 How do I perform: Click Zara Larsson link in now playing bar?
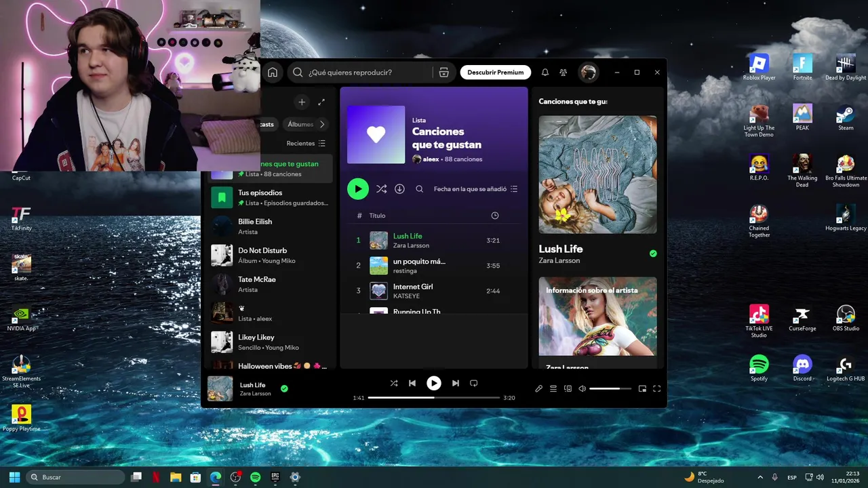tap(256, 394)
